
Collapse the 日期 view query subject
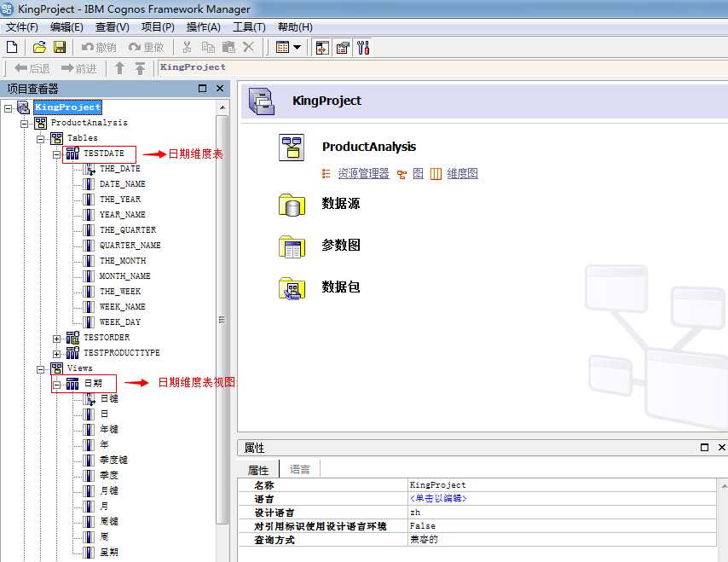(56, 385)
